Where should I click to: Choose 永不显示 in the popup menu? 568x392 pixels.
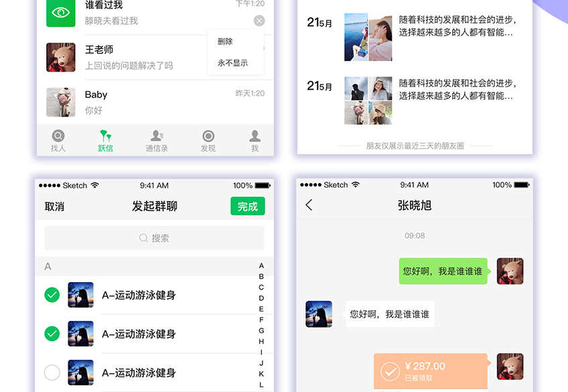pyautogui.click(x=232, y=63)
